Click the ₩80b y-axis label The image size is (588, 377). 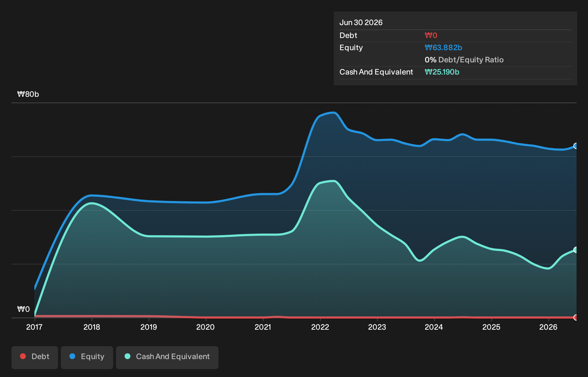(x=28, y=94)
